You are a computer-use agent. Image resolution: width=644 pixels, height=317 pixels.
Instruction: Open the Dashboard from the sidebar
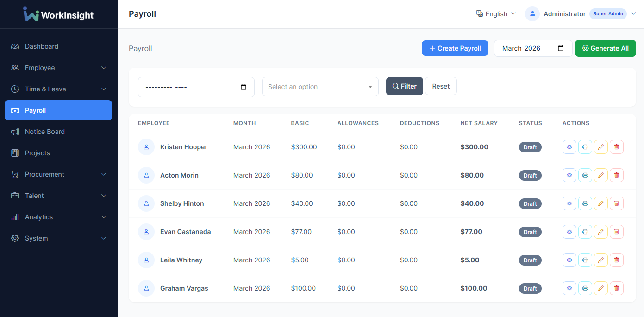(x=41, y=46)
